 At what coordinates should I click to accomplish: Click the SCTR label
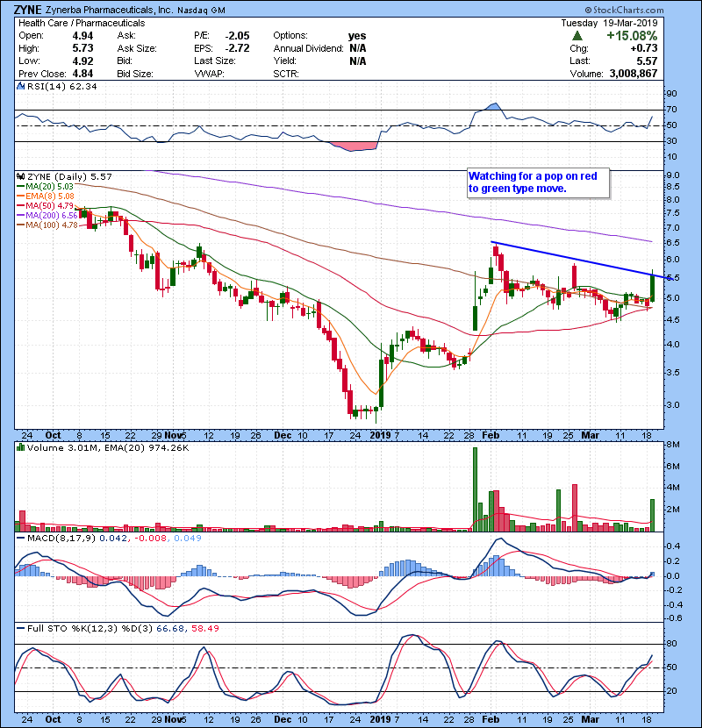(286, 74)
